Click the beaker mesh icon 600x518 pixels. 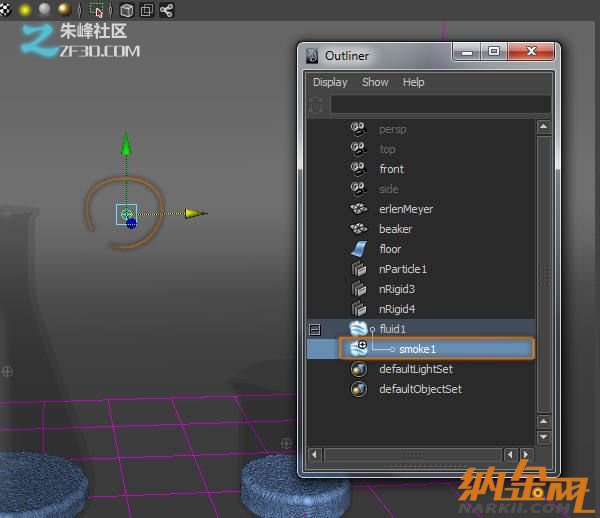coord(359,228)
